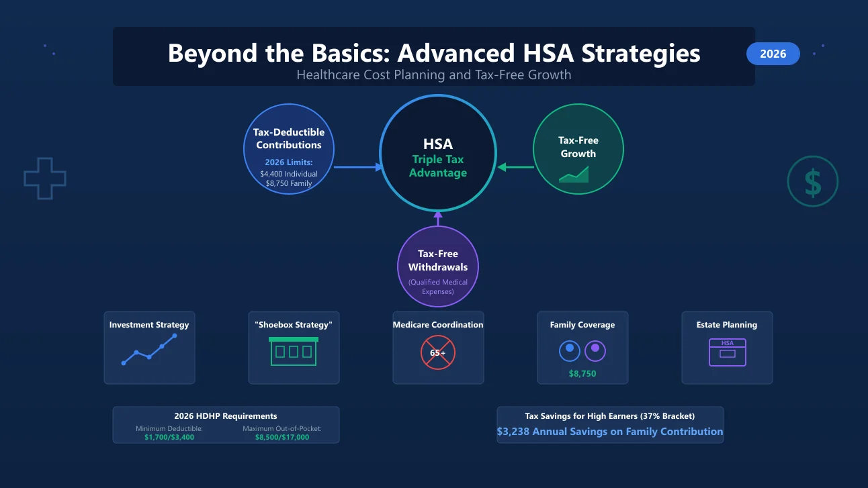
Task: Click the medical cross outline icon
Action: 45,178
